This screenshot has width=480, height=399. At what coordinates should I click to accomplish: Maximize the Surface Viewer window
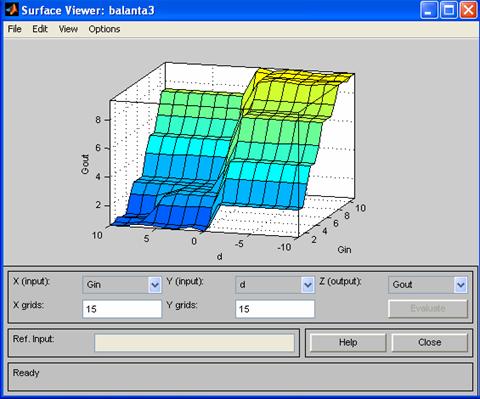pyautogui.click(x=449, y=10)
